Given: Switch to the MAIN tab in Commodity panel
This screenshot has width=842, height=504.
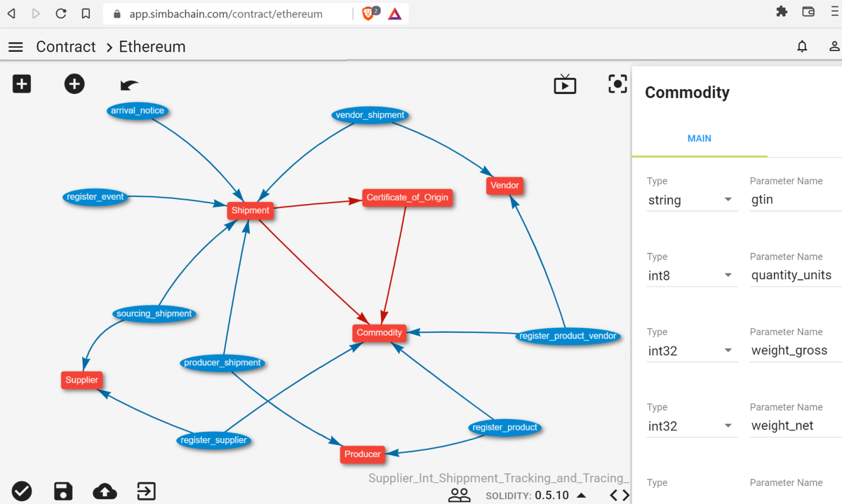Looking at the screenshot, I should tap(699, 138).
